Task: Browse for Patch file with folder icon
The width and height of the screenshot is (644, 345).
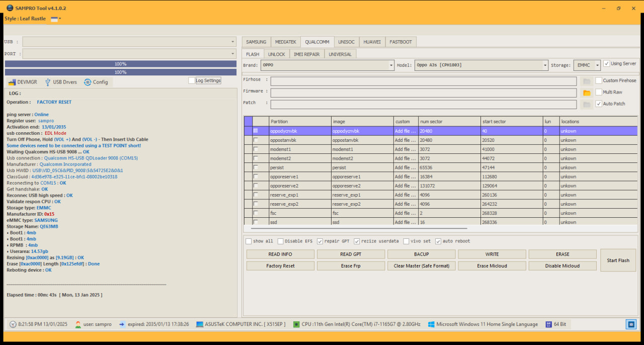Action: pos(586,104)
